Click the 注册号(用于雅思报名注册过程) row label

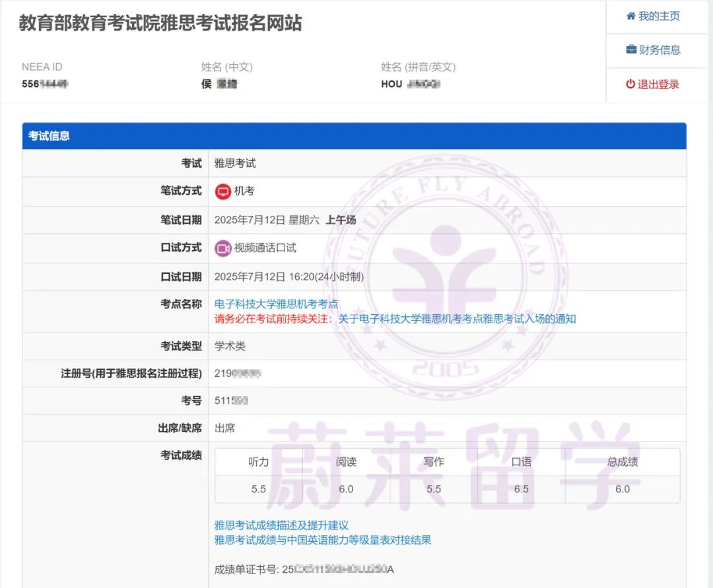pyautogui.click(x=131, y=374)
